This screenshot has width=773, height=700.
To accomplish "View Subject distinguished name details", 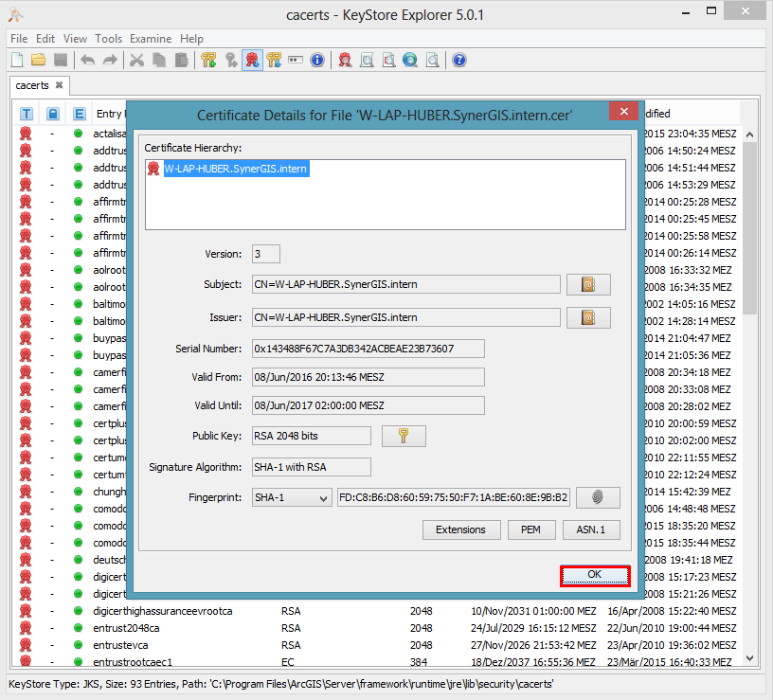I will coord(588,283).
